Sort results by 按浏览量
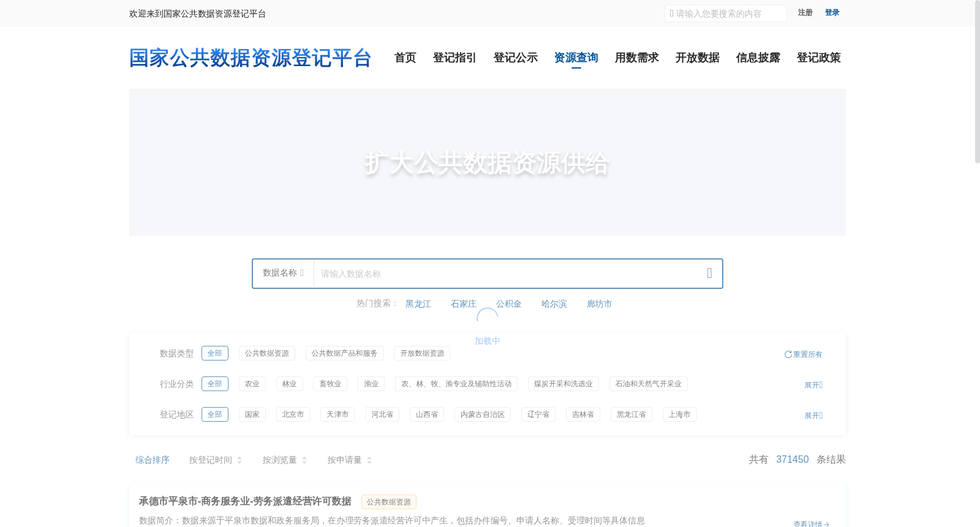 [x=285, y=460]
